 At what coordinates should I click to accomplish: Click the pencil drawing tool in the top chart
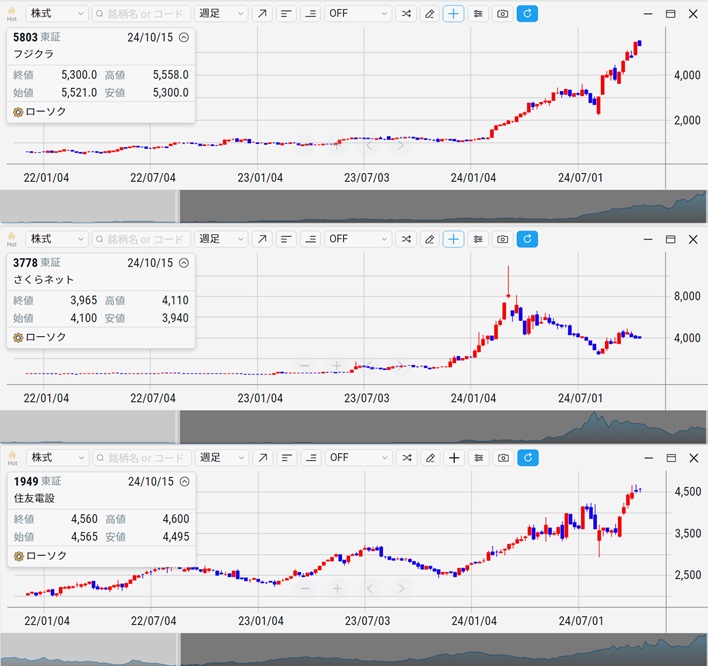point(430,14)
